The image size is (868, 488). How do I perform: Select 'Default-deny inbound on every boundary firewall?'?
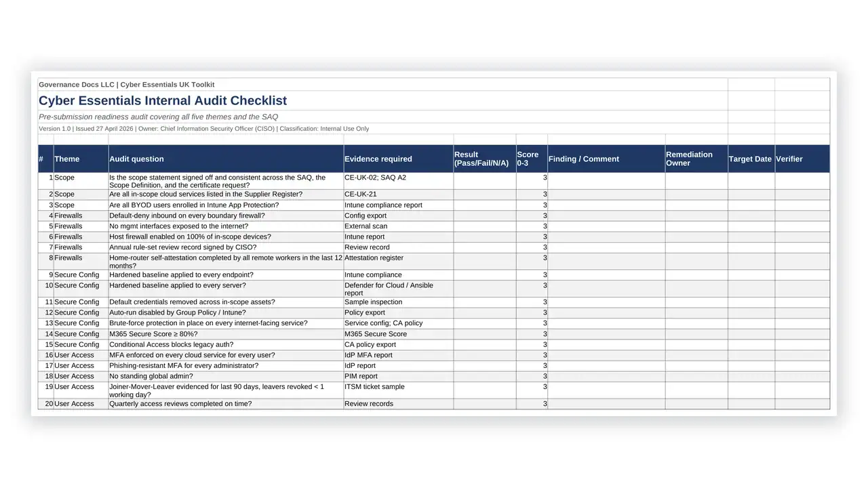(226, 216)
